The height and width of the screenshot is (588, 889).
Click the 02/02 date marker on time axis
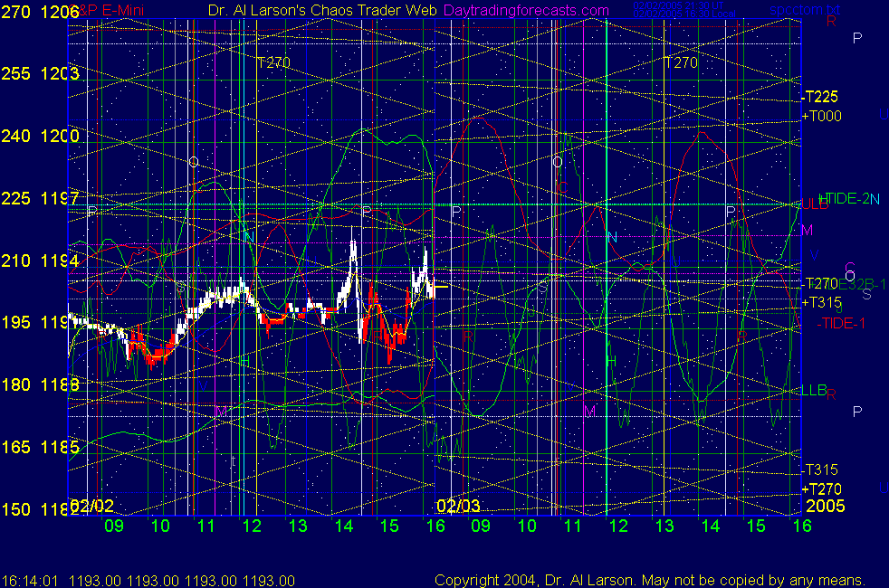pos(92,506)
